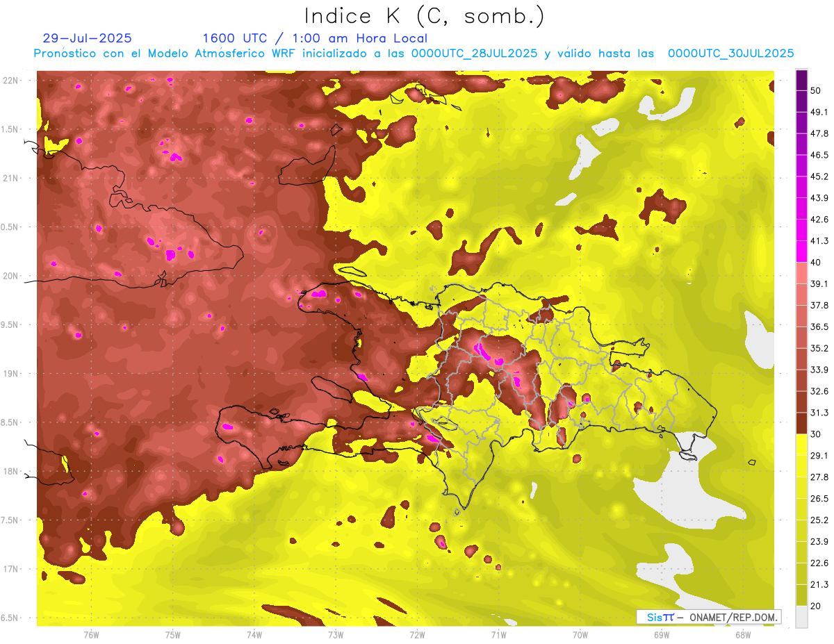This screenshot has width=834, height=644.
Task: Click the colorbar value "20"
Action: (816, 606)
